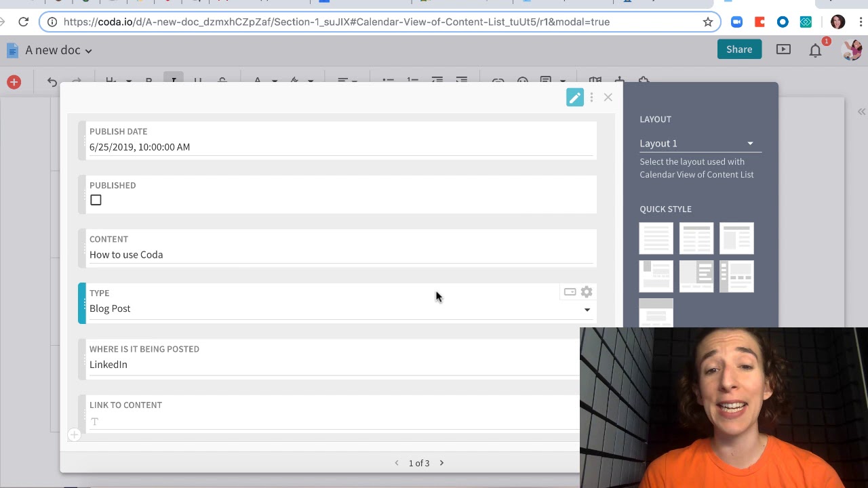The image size is (868, 488).
Task: Select the first quick style plain list thumbnail
Action: [x=656, y=239]
